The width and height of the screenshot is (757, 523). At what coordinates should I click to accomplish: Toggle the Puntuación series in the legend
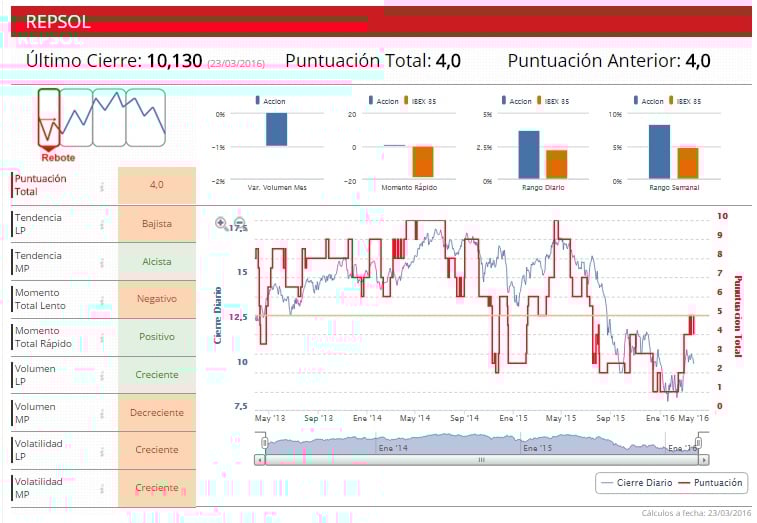pyautogui.click(x=711, y=482)
